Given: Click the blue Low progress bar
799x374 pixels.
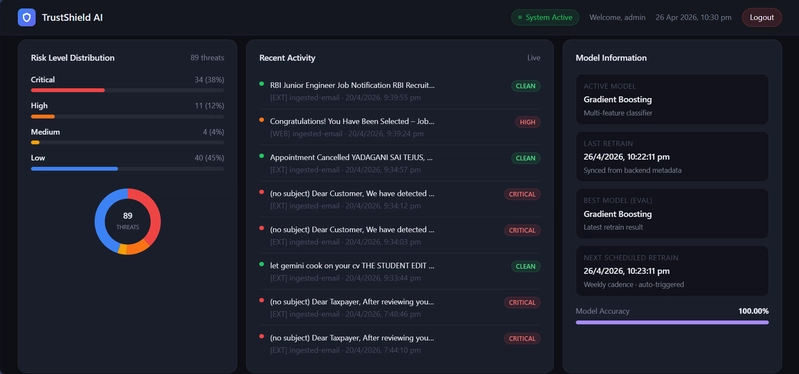Looking at the screenshot, I should [x=127, y=169].
